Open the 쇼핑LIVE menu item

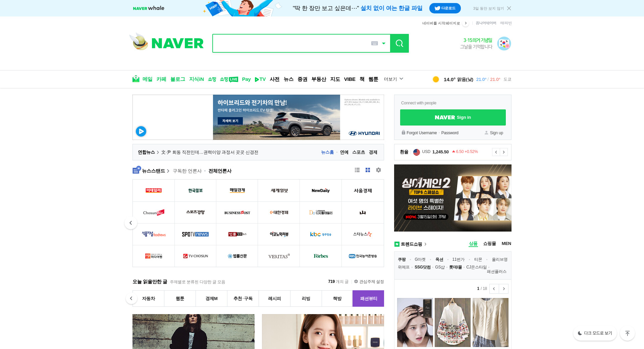pos(229,79)
